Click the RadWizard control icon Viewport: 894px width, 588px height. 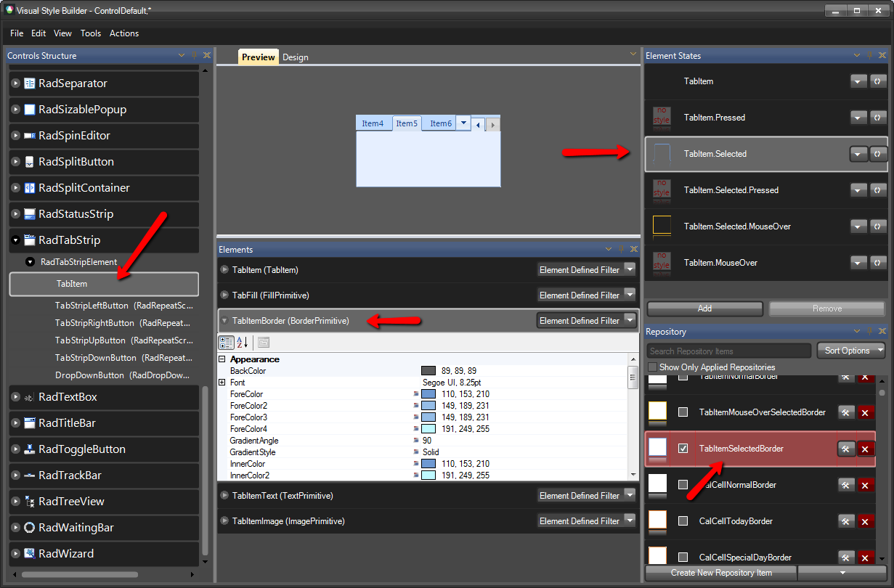(x=30, y=554)
